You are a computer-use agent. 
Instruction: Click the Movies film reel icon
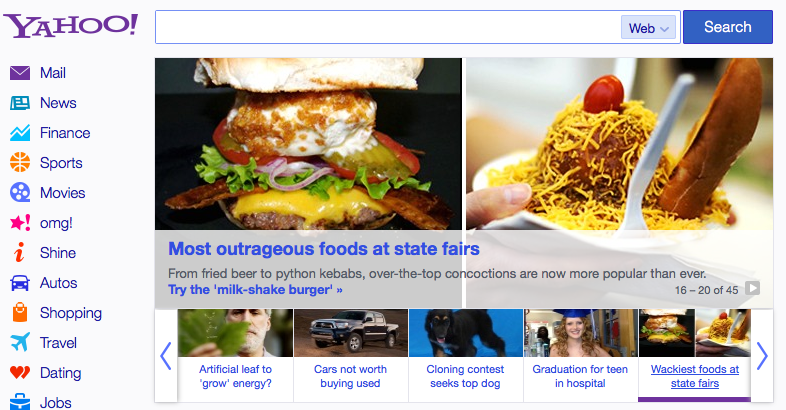20,192
